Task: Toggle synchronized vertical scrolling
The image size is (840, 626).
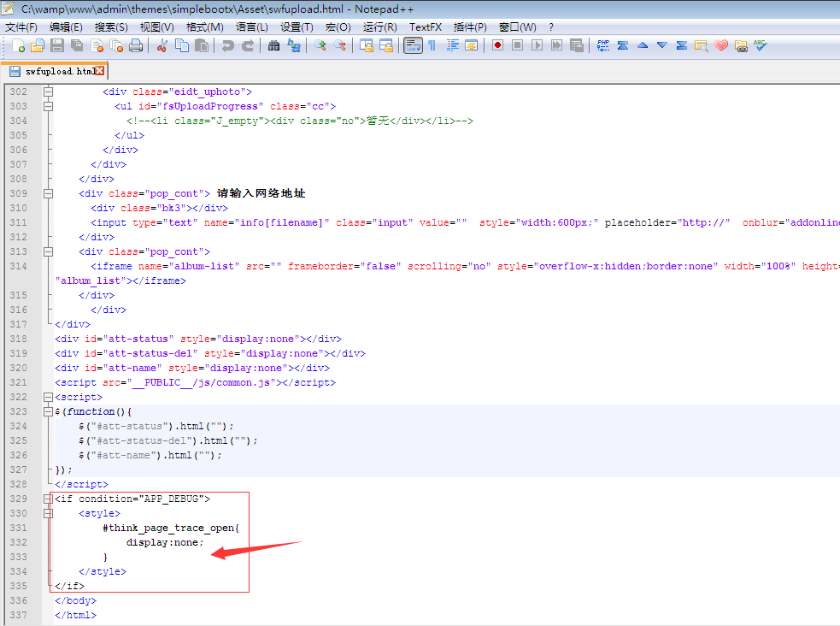Action: [x=366, y=45]
